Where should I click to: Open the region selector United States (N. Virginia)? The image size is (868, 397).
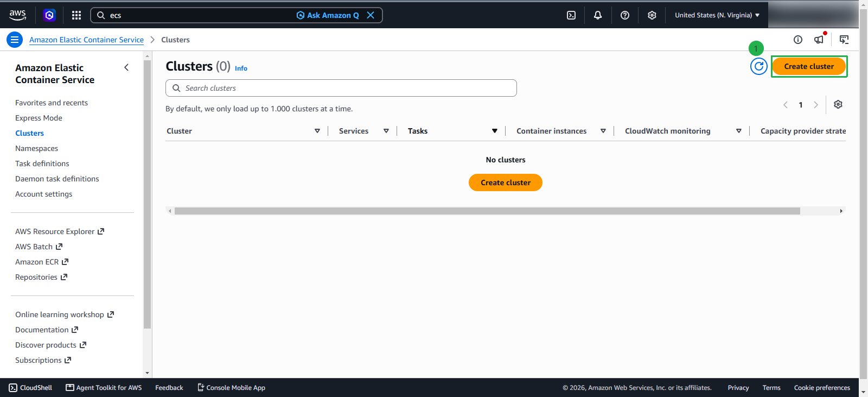[717, 15]
